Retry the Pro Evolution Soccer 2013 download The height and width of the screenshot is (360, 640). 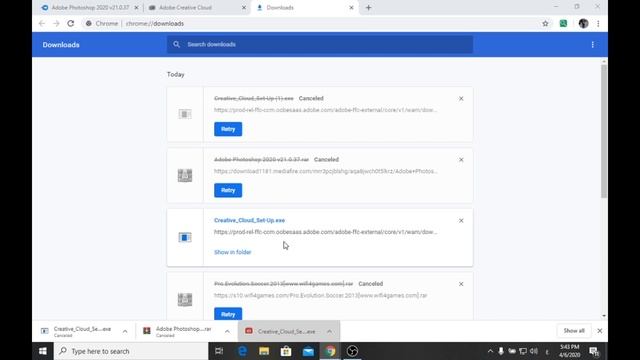[228, 313]
